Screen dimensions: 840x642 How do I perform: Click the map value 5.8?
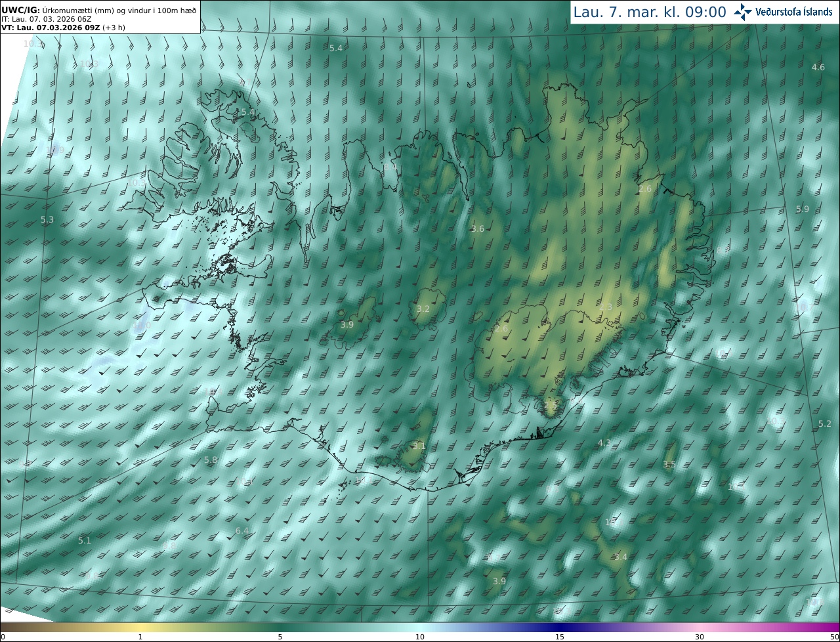coord(211,460)
